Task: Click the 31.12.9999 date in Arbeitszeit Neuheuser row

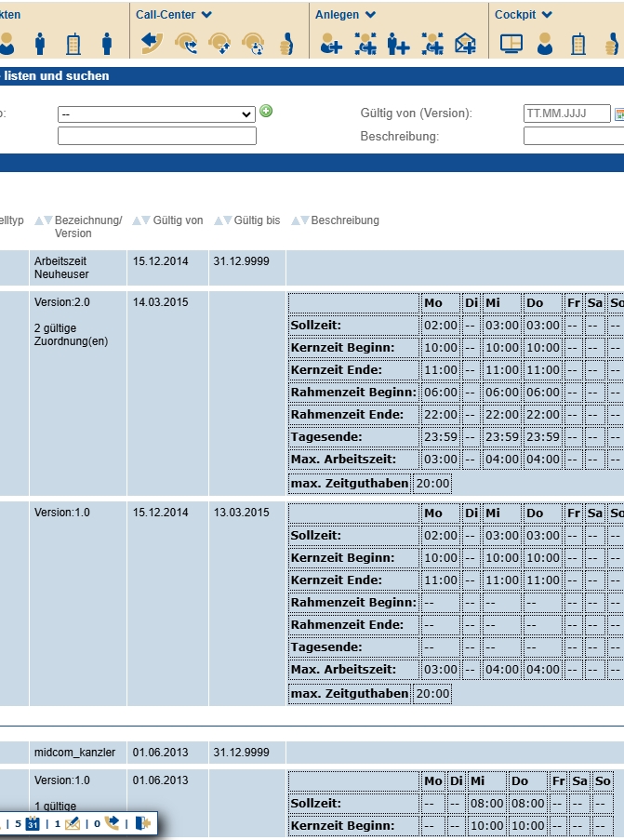Action: pos(241,261)
